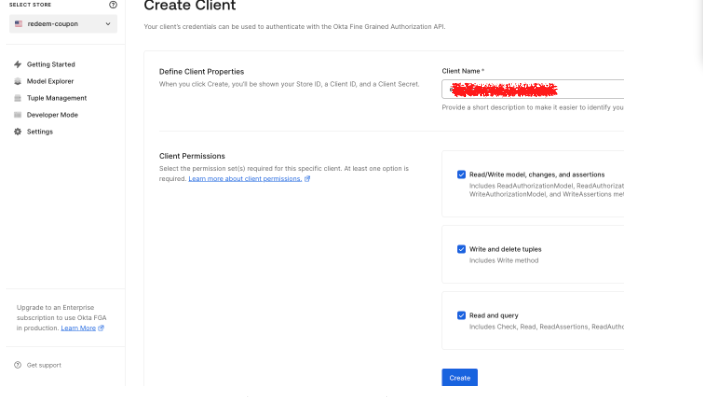This screenshot has width=703, height=397.
Task: Click the Create button
Action: pos(460,378)
